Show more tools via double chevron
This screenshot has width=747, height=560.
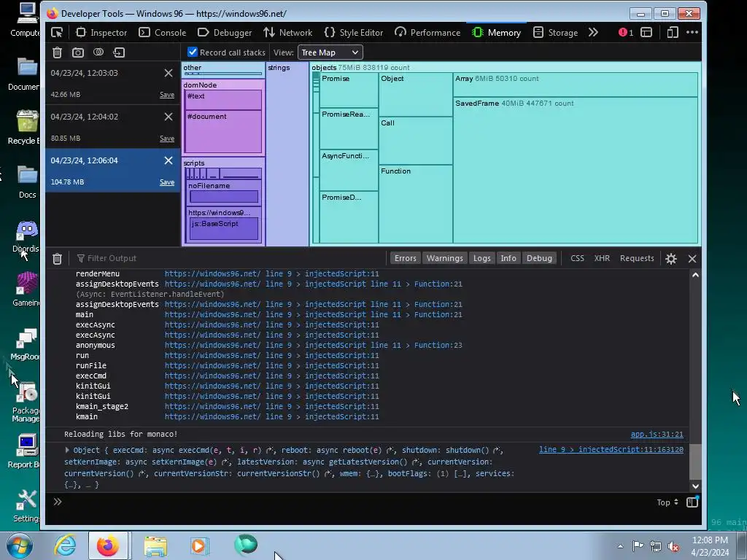pyautogui.click(x=593, y=32)
